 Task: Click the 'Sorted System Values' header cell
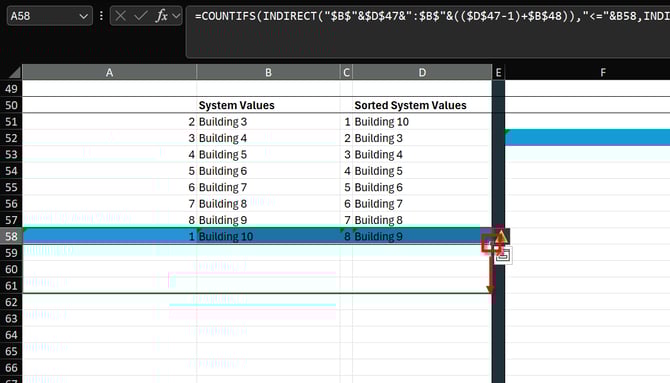click(422, 105)
